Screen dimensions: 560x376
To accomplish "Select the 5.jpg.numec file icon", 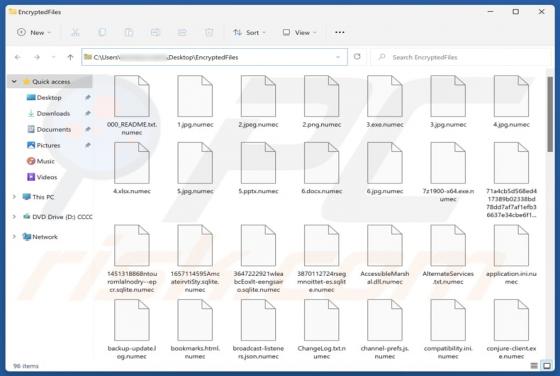I will tap(195, 163).
